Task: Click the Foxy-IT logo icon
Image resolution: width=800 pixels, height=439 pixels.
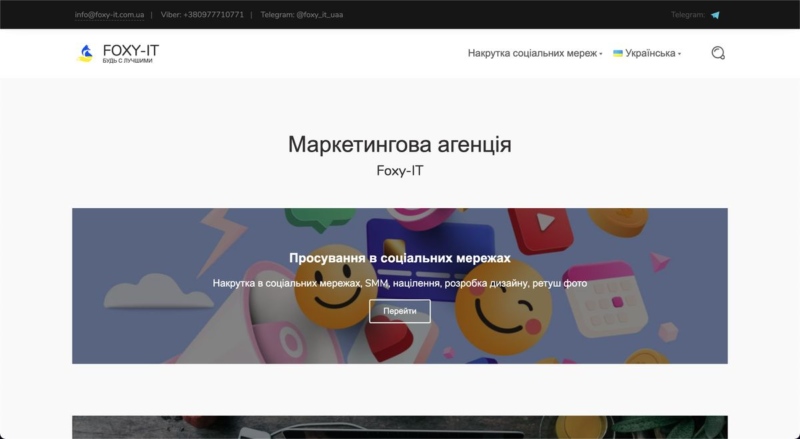Action: 85,53
